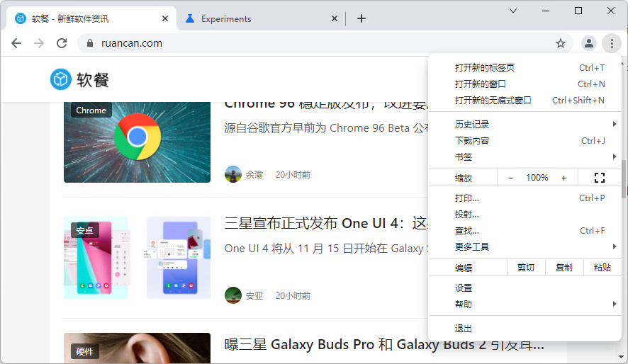Viewport: 628px width, 364px height.
Task: Bookmark this page with the star icon
Action: (561, 43)
